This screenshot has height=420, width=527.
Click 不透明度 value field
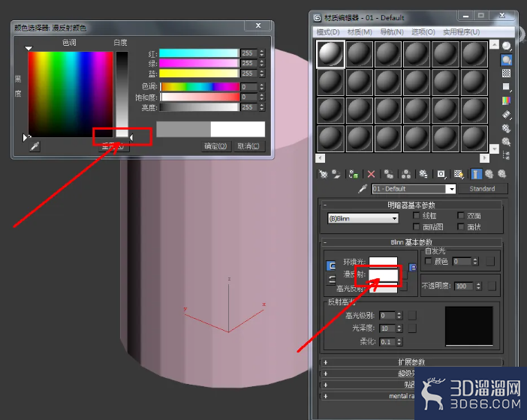click(464, 286)
